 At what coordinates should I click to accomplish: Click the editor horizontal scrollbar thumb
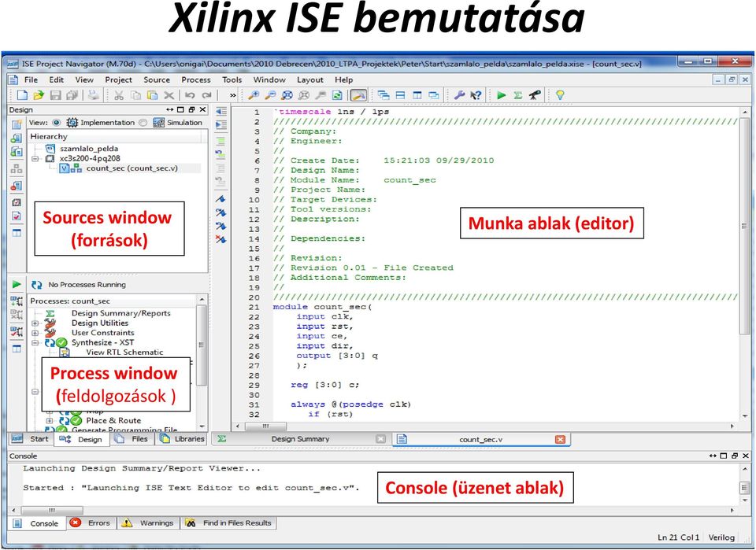[265, 426]
